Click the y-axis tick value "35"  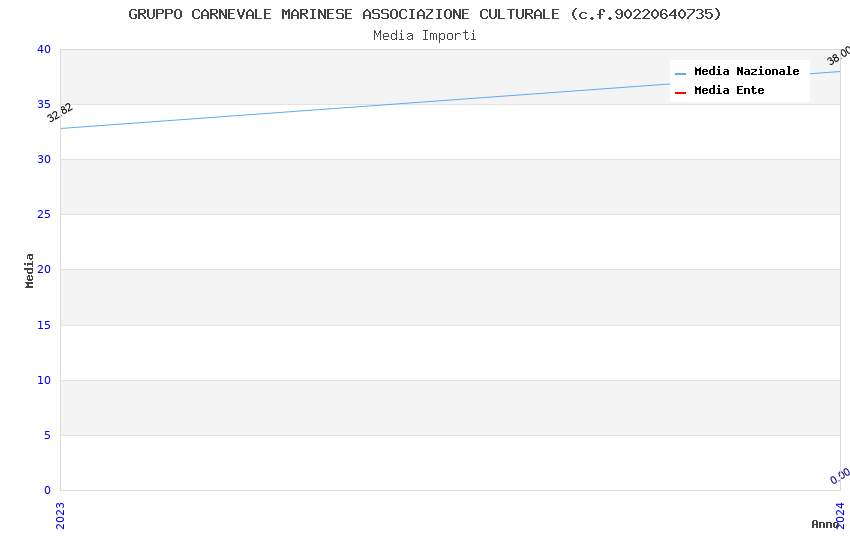click(44, 104)
